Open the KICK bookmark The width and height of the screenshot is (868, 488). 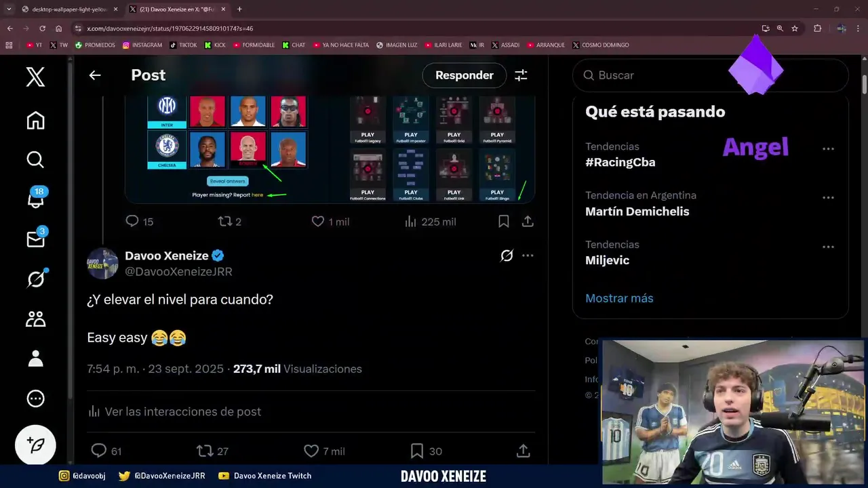pos(215,45)
